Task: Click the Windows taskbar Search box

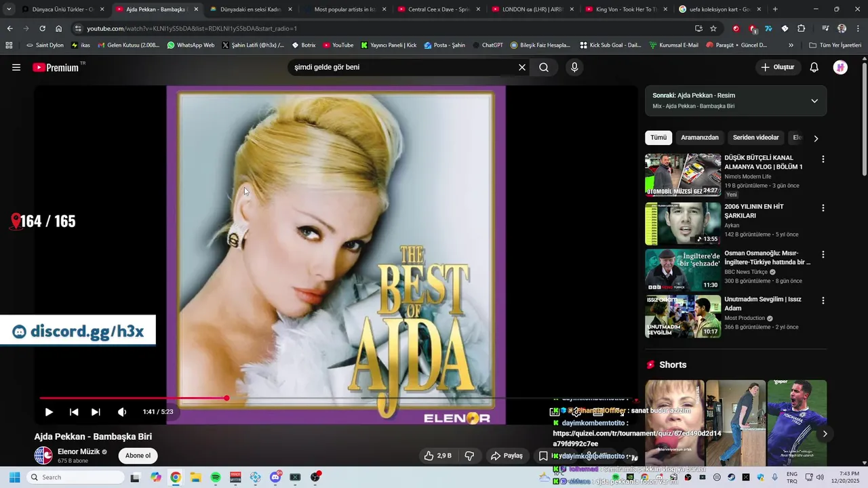Action: pos(75,477)
